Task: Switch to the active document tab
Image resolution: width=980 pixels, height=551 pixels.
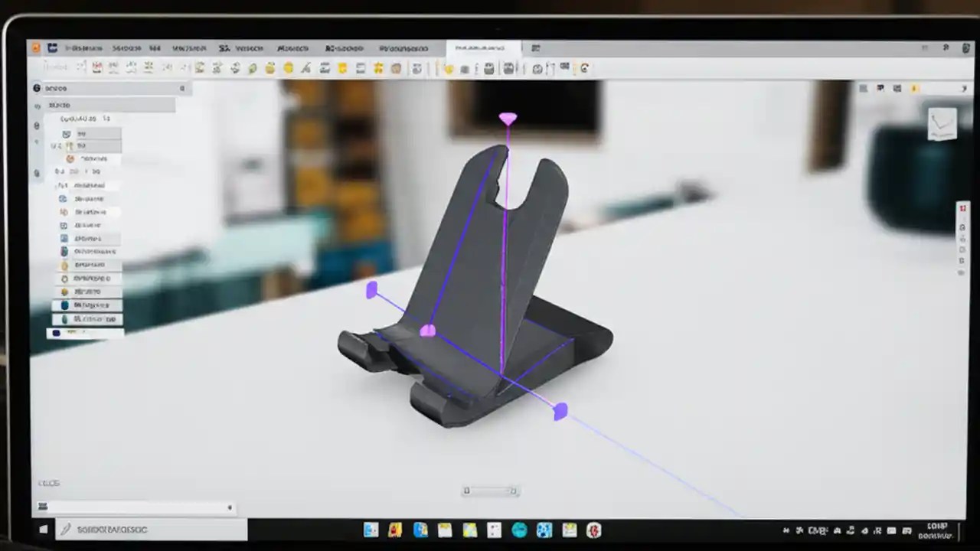Action: [x=484, y=47]
